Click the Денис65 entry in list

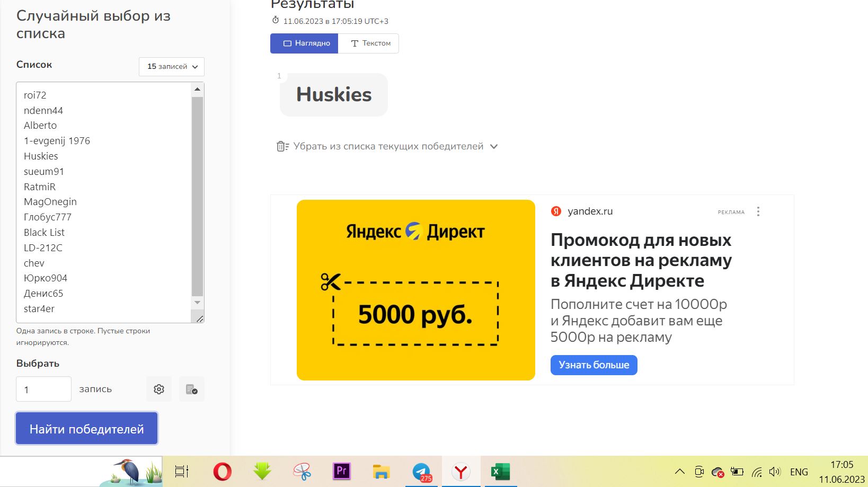43,294
